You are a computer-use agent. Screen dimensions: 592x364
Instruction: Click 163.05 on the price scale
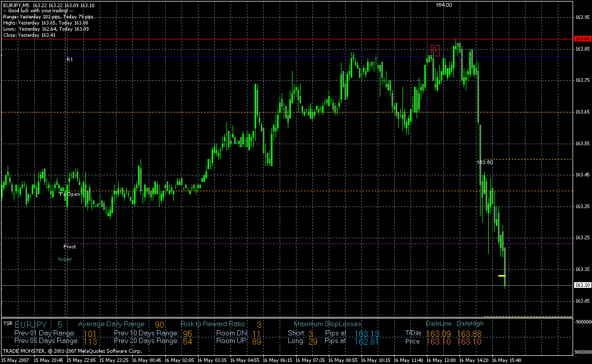coord(583,301)
